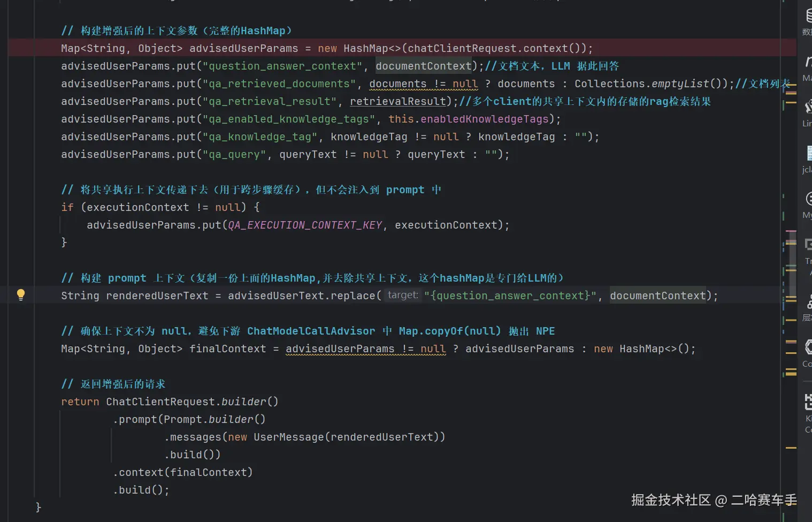Click the underlined 'documents != null' expression
The image size is (812, 522).
coord(424,84)
